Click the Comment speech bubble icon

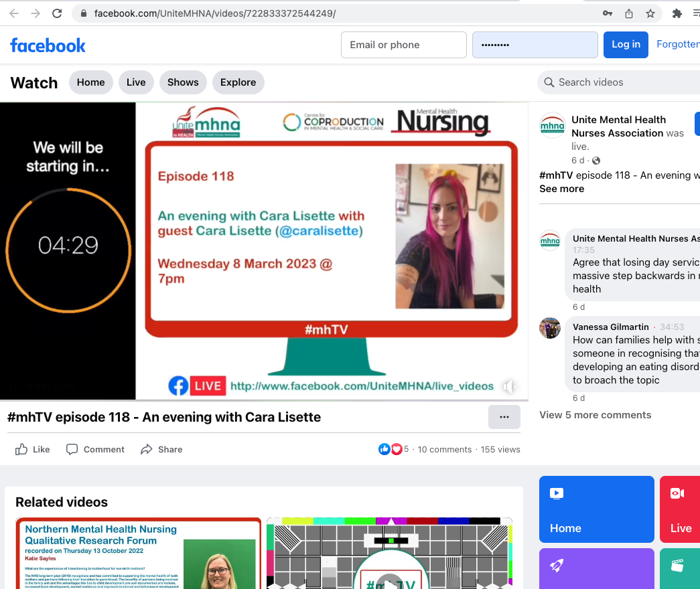(x=72, y=449)
